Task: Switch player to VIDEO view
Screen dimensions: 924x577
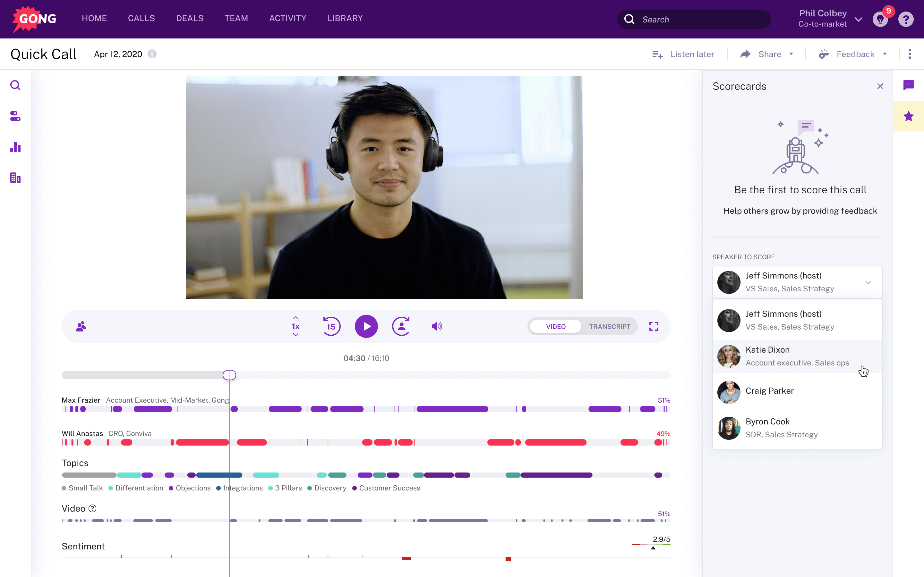Action: coord(556,327)
